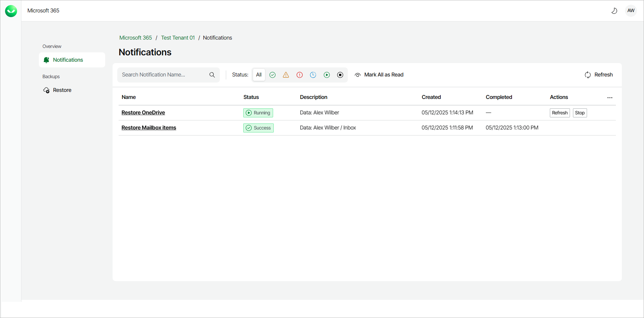
Task: Open the AW user account menu
Action: (x=631, y=10)
